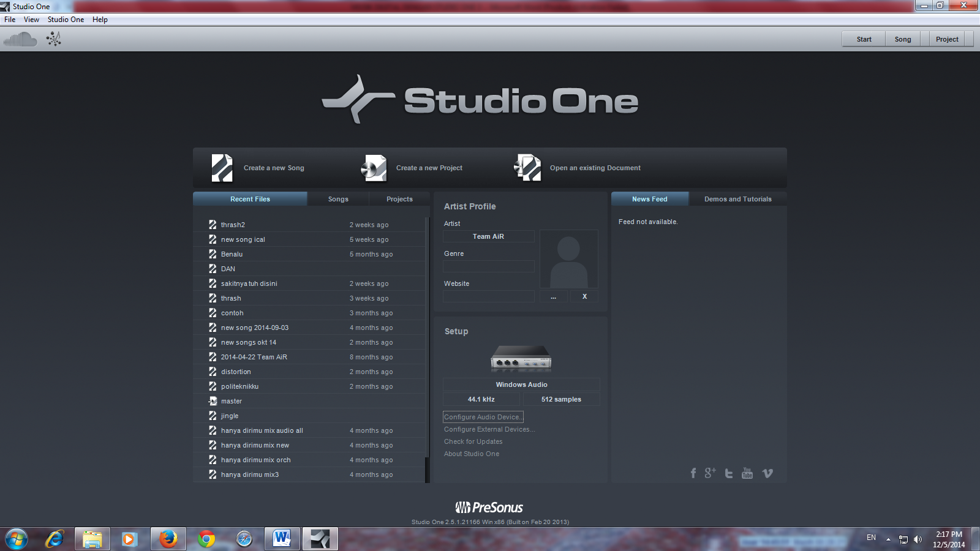Open recent file hanya dirimu mix orch
Screen dimensions: 980x551
click(x=309, y=460)
